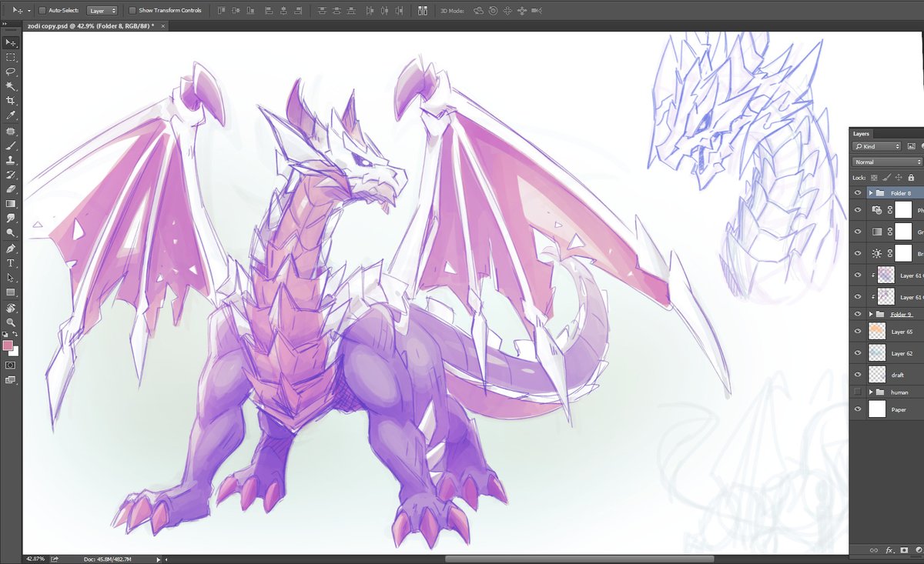
Task: Select the Healing Brush tool
Action: [x=11, y=132]
